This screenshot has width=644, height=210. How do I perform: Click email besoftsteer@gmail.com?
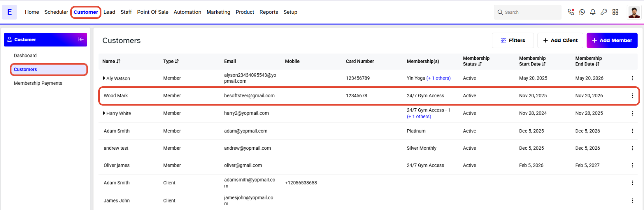(249, 96)
